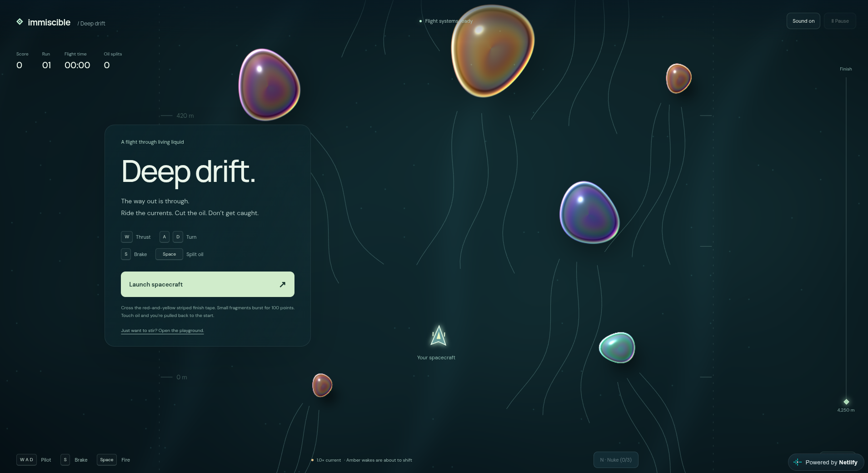This screenshot has height=473, width=868.
Task: Click the teal oil blob
Action: (617, 348)
